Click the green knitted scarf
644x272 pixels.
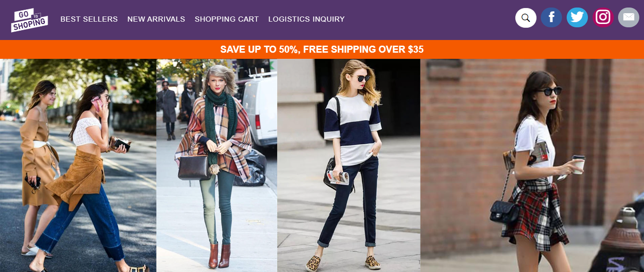[x=217, y=118]
